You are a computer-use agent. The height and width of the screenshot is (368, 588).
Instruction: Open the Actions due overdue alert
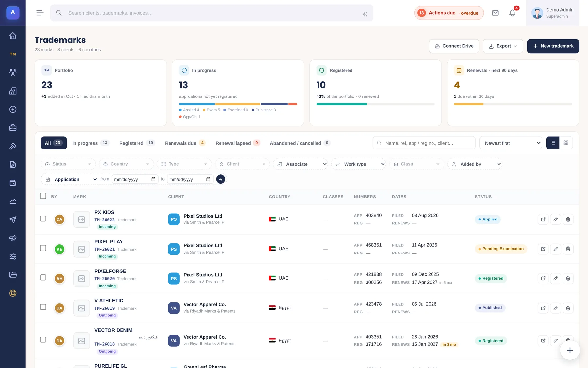449,13
